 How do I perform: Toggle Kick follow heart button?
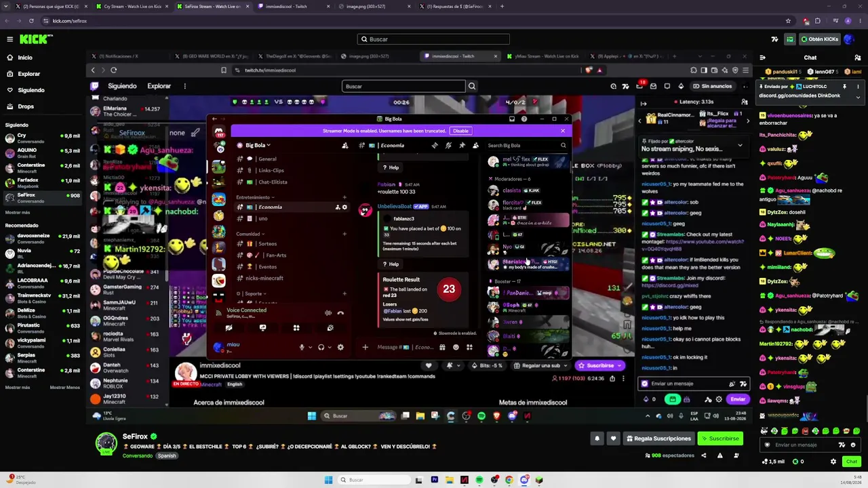click(x=613, y=439)
